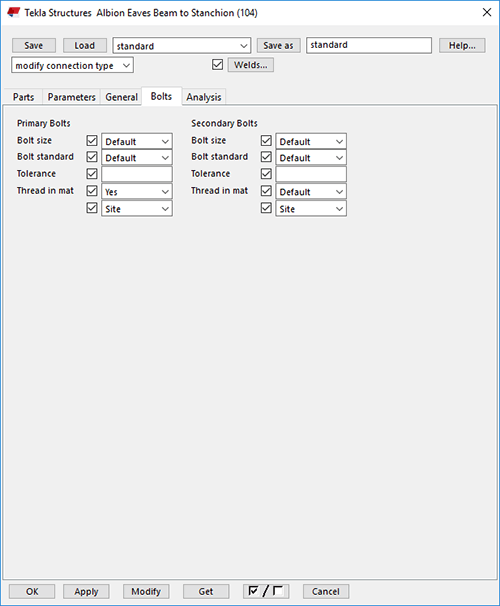Image resolution: width=500 pixels, height=606 pixels.
Task: Click the Primary Tolerance input field
Action: pyautogui.click(x=137, y=174)
